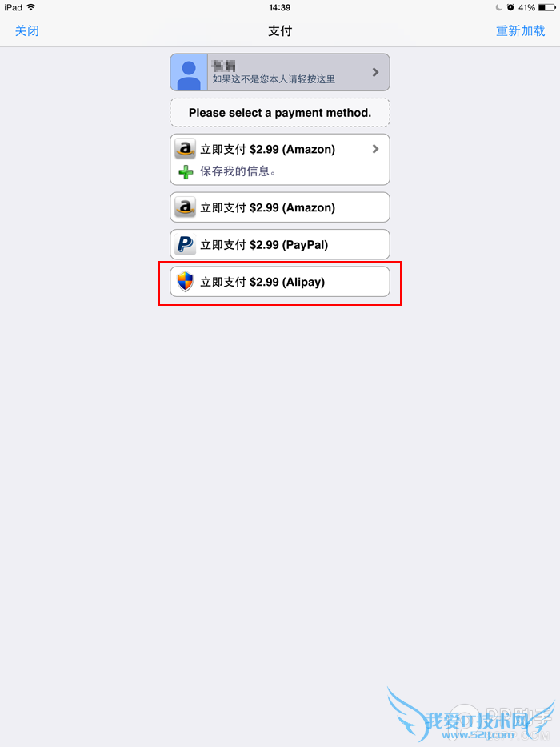Tap the Wi-Fi icon in status bar
This screenshot has height=747, width=560.
click(x=31, y=7)
